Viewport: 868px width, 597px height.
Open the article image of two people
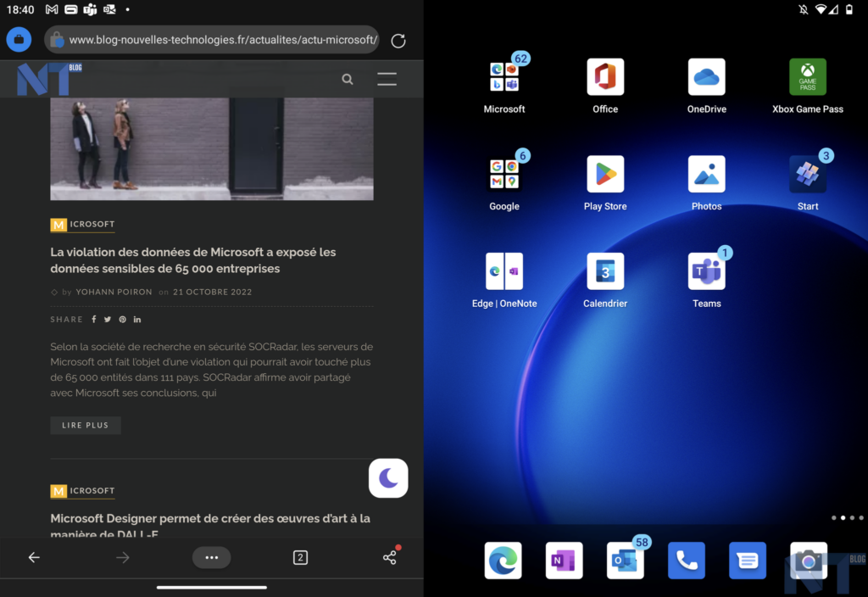[x=211, y=148]
